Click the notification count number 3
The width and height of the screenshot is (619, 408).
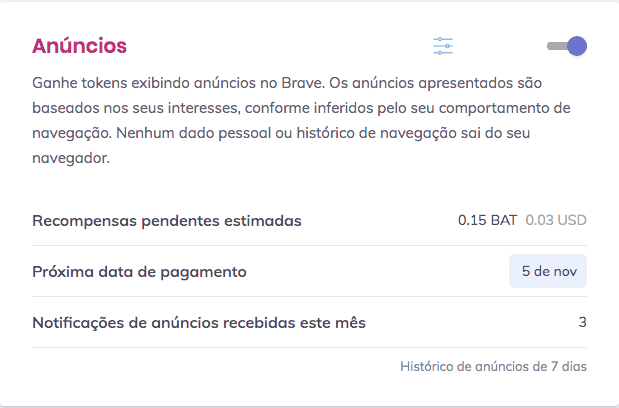582,322
